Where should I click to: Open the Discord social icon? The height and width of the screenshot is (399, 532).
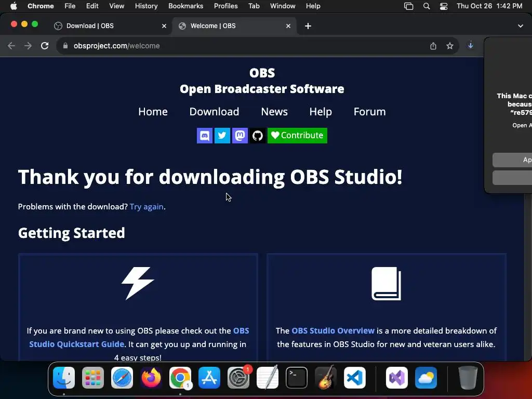(x=205, y=136)
